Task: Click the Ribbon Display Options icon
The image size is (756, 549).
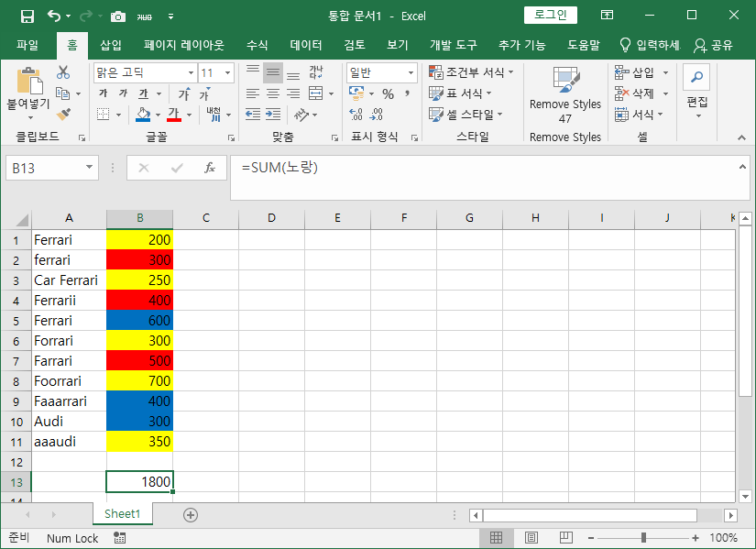Action: tap(607, 16)
